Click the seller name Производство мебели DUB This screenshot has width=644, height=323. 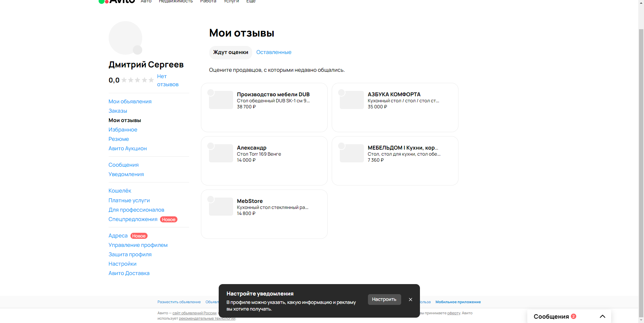(x=273, y=95)
